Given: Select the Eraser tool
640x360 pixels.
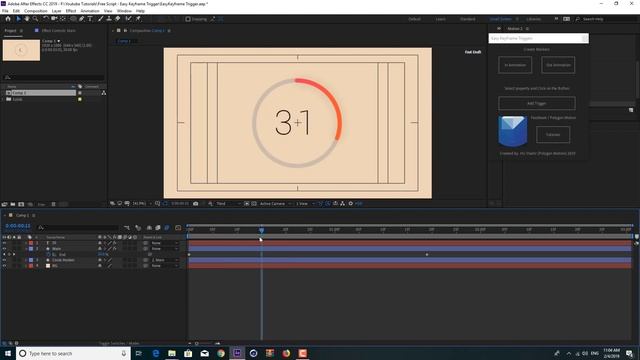Looking at the screenshot, I should coord(118,19).
